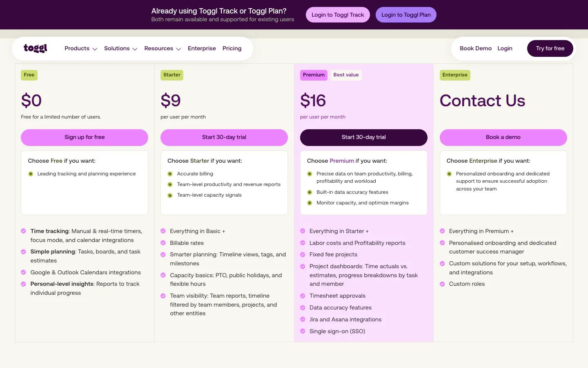
Task: Click checkmark icon beside Project dashboards
Action: [x=303, y=266]
